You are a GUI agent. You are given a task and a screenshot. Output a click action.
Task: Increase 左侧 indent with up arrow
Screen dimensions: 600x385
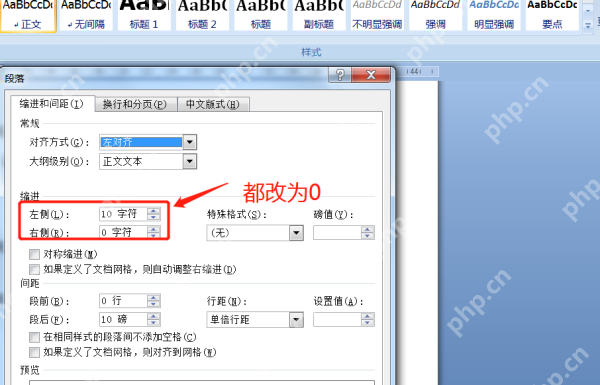153,211
